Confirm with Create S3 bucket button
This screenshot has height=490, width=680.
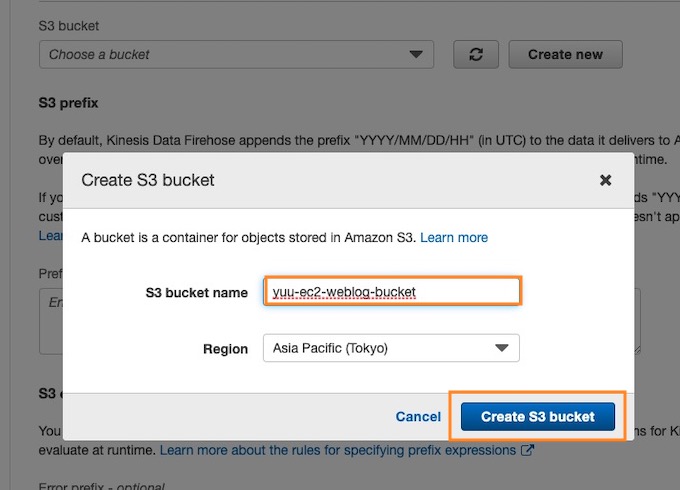point(538,417)
